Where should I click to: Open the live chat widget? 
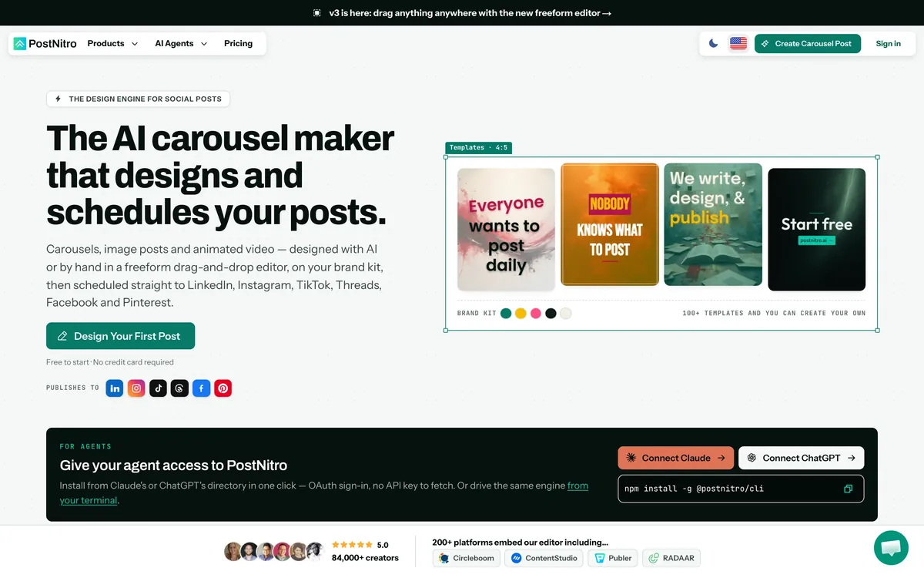coord(891,548)
